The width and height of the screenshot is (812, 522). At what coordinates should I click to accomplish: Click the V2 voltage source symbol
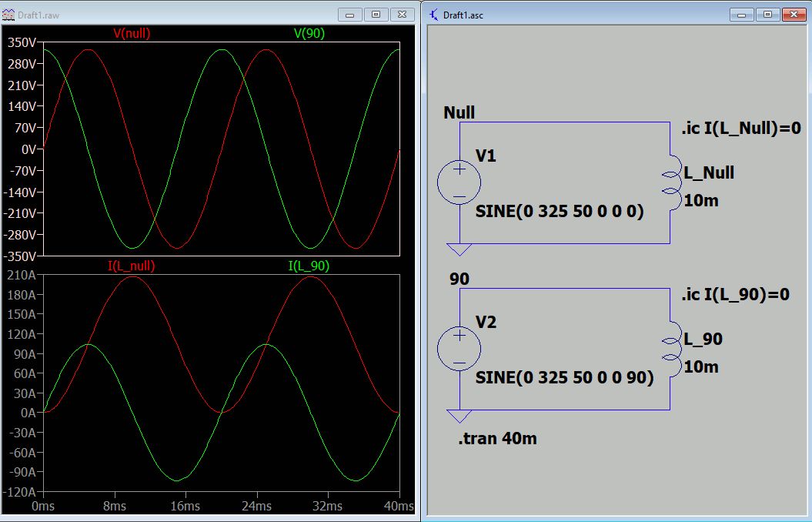pyautogui.click(x=459, y=348)
